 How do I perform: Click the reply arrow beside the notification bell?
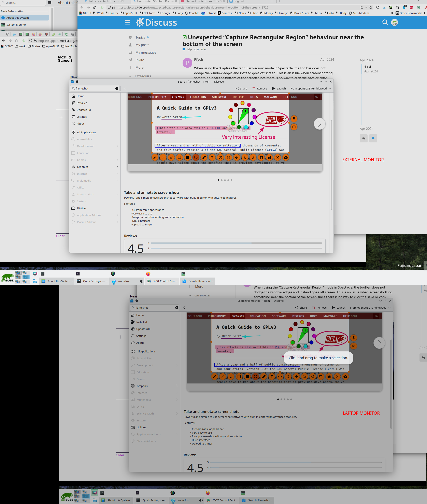pos(364,138)
